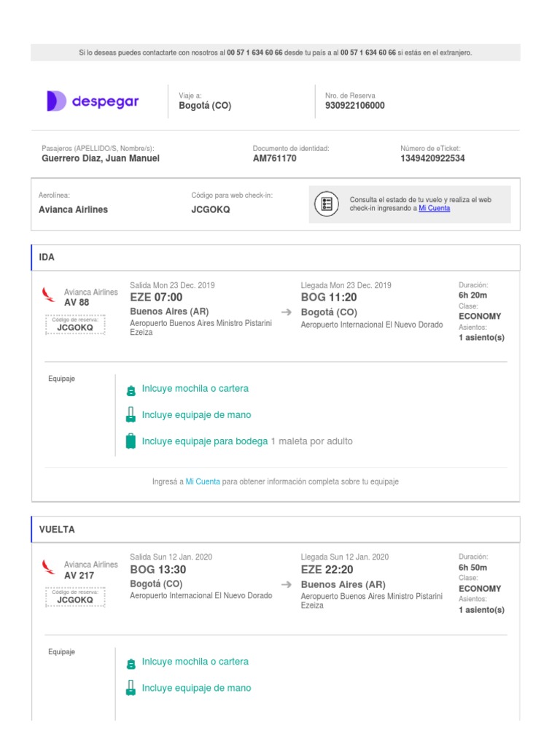Click Avianca logo on AV 217 flight
This screenshot has width=560, height=747.
(49, 567)
